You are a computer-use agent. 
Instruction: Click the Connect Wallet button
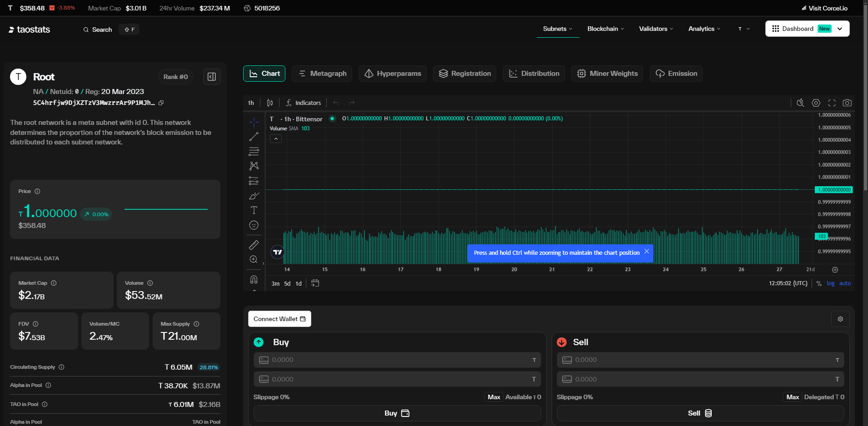point(279,319)
